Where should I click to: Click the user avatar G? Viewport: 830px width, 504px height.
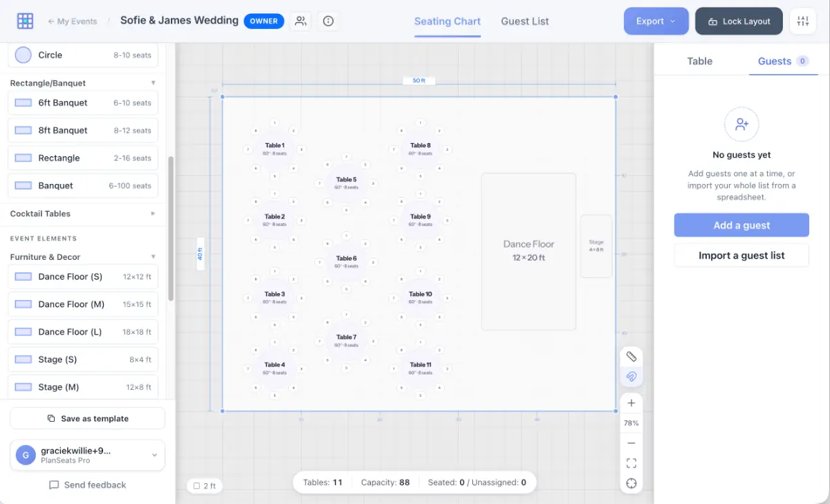26,455
